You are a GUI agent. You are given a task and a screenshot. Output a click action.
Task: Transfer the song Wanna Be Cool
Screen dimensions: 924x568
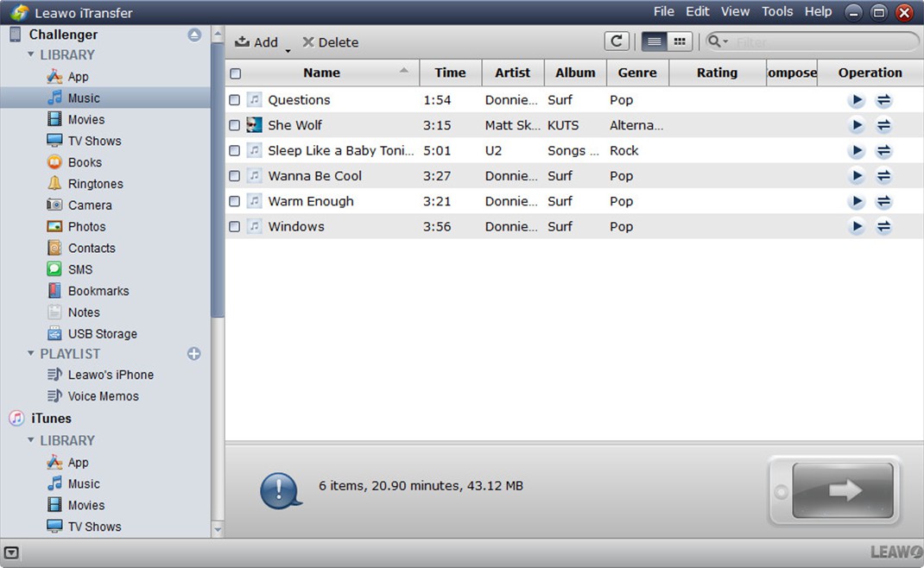(x=883, y=175)
